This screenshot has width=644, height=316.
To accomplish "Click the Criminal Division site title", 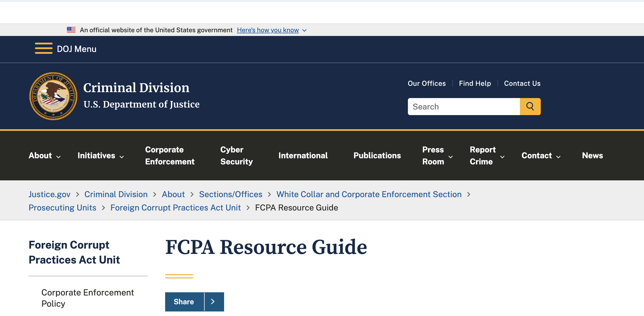I will pos(136,88).
